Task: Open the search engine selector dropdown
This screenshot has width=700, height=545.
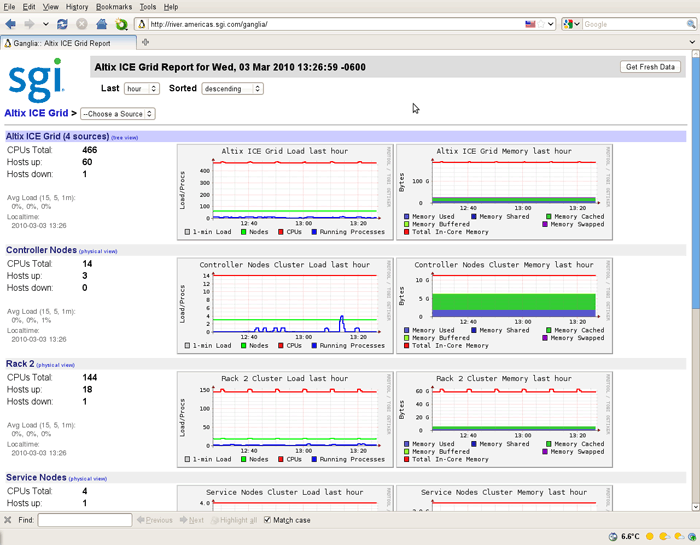Action: 571,24
